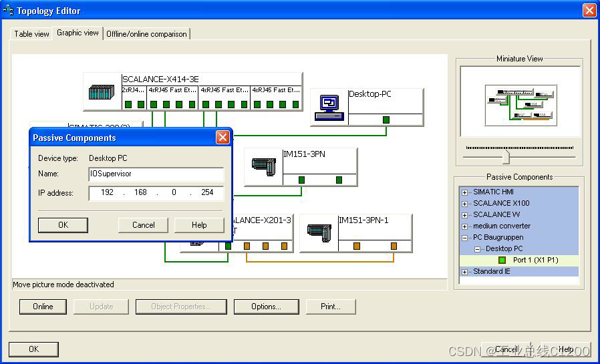Click the Online button

click(x=43, y=307)
